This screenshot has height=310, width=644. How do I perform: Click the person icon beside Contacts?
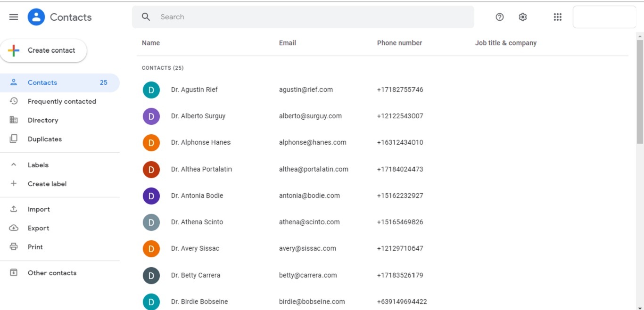coord(14,82)
